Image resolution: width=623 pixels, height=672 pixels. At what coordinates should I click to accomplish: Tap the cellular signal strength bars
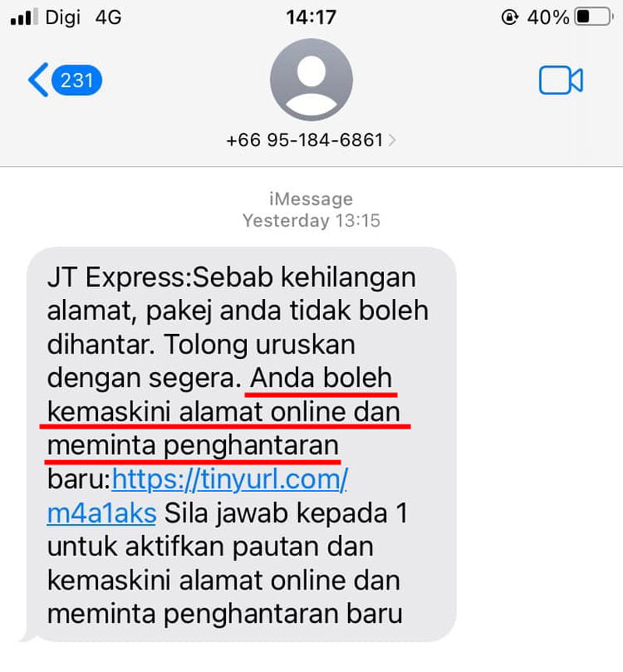(24, 17)
